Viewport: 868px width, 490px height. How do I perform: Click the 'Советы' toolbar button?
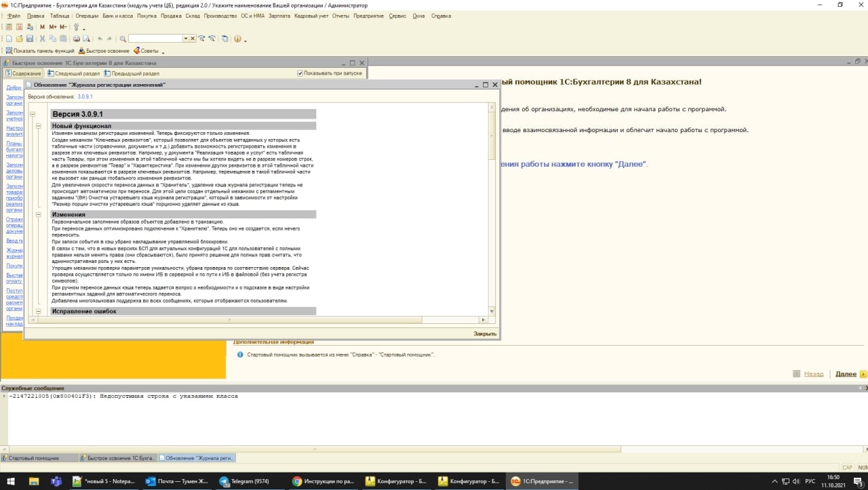[x=146, y=51]
